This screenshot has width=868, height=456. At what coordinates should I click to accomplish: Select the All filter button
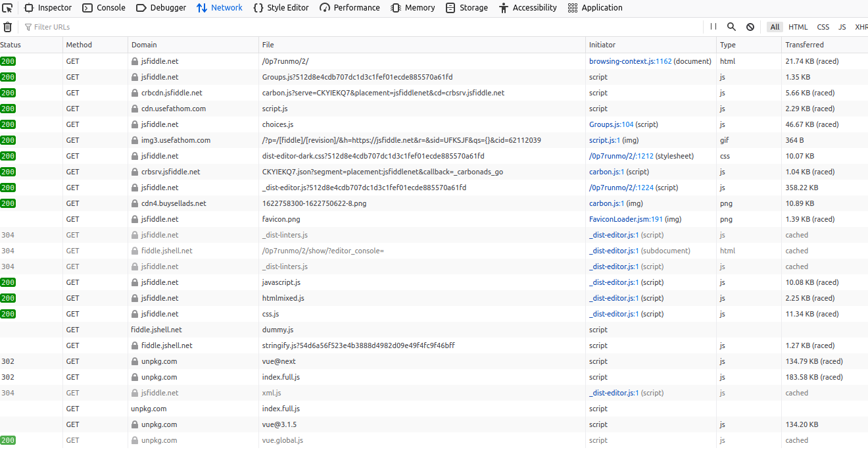[x=774, y=27]
